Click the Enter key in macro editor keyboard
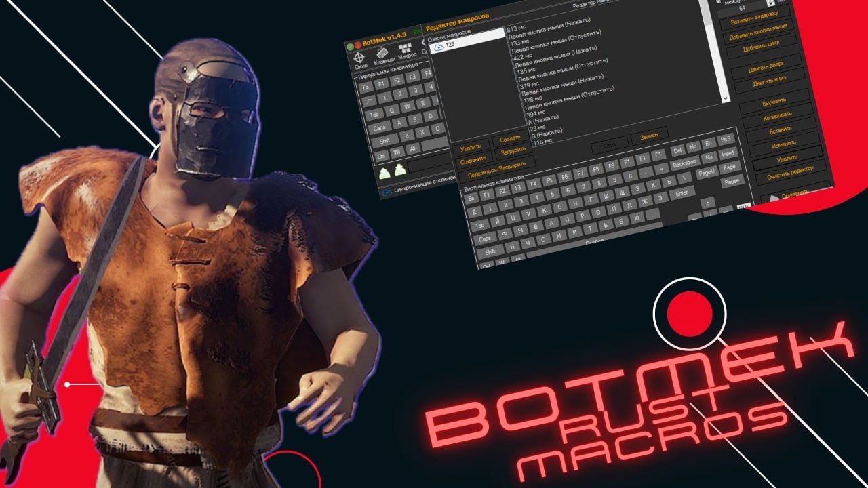Image resolution: width=868 pixels, height=488 pixels. 682,194
